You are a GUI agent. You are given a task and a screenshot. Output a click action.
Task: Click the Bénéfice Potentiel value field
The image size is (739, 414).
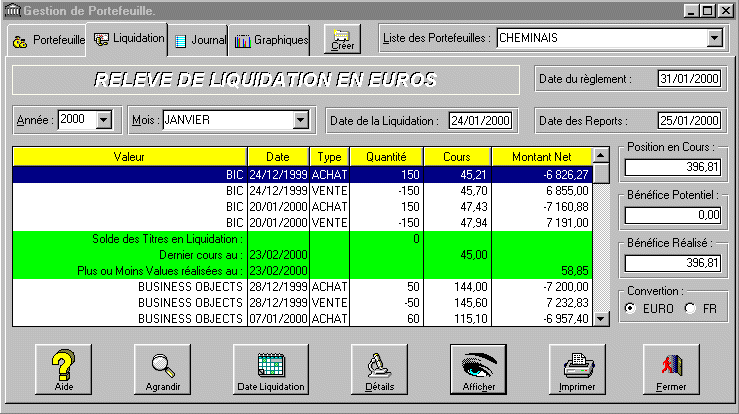[673, 215]
